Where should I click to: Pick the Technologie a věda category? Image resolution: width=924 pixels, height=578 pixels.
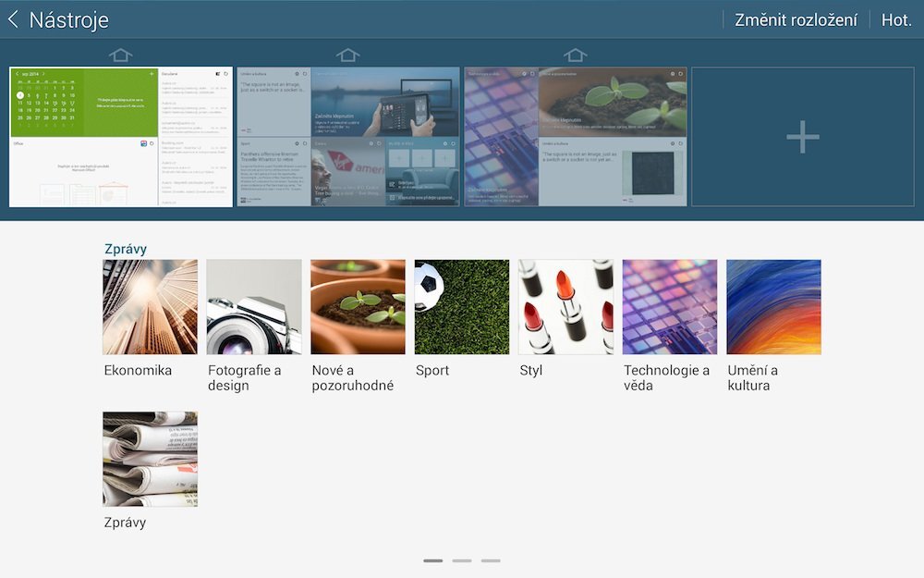669,306
